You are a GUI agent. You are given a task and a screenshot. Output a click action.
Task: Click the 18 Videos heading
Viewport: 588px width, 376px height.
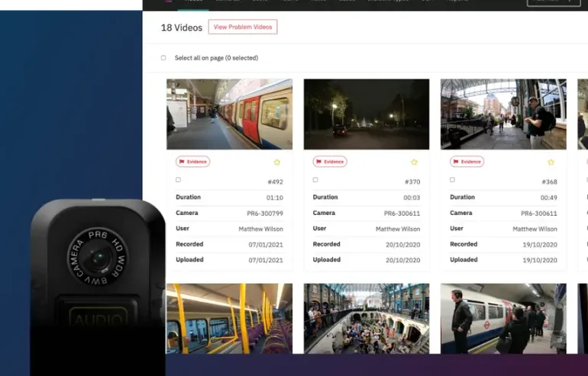pyautogui.click(x=182, y=27)
